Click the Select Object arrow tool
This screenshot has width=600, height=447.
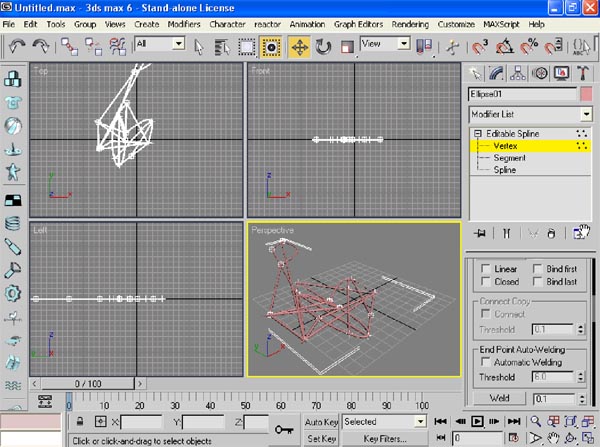[x=198, y=46]
